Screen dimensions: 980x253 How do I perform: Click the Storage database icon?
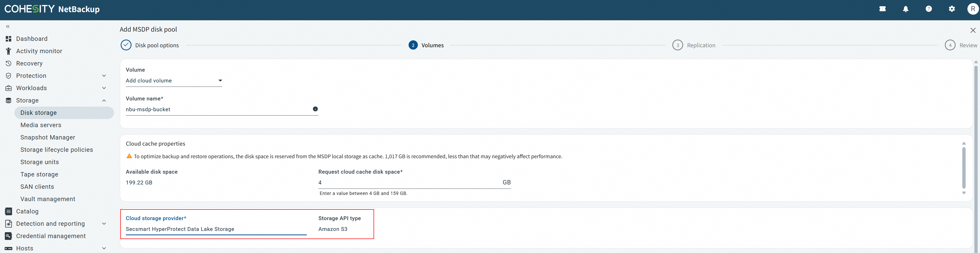point(8,100)
